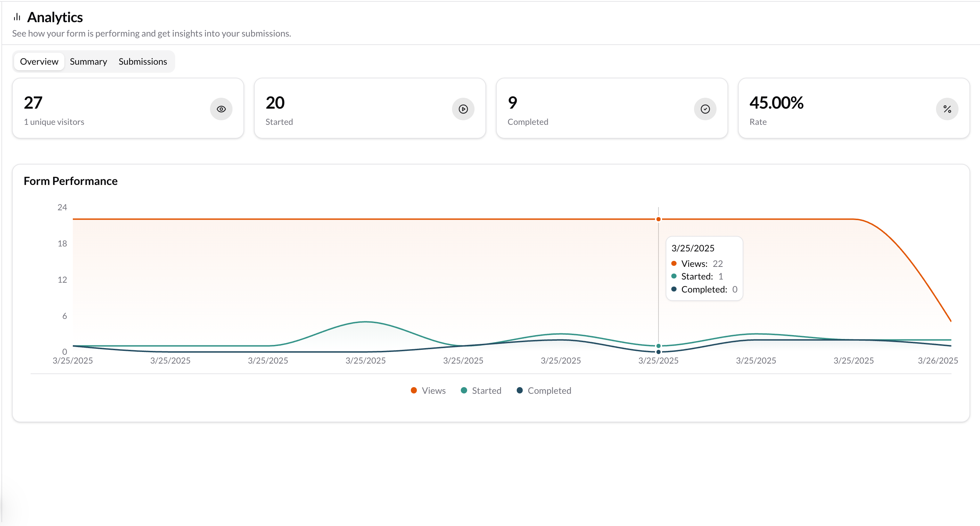Toggle the Views series via its legend dot
Screen dimensions: 980x526
pos(414,390)
